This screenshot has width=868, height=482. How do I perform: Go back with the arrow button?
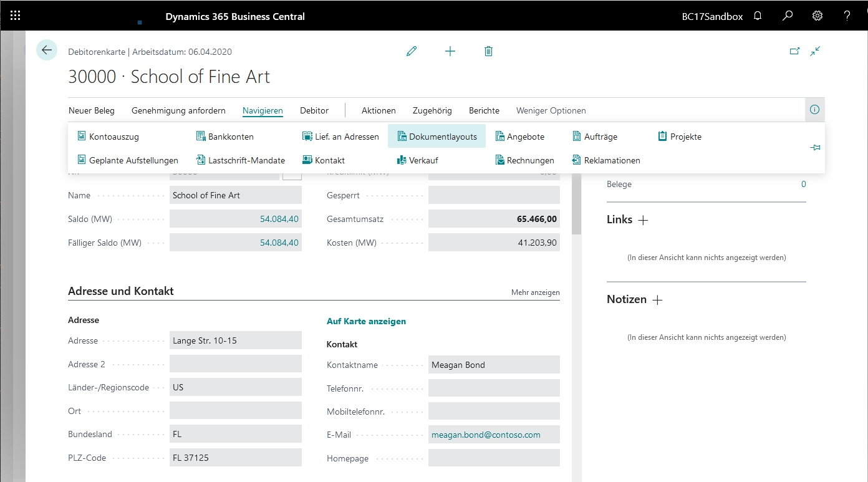tap(47, 50)
